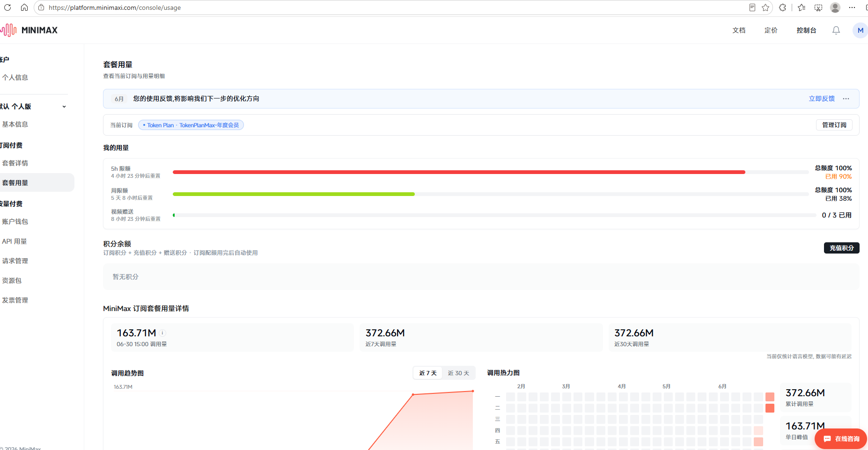The width and height of the screenshot is (868, 450).
Task: Click the 5 天 8 小时后重置 text
Action: pyautogui.click(x=132, y=198)
